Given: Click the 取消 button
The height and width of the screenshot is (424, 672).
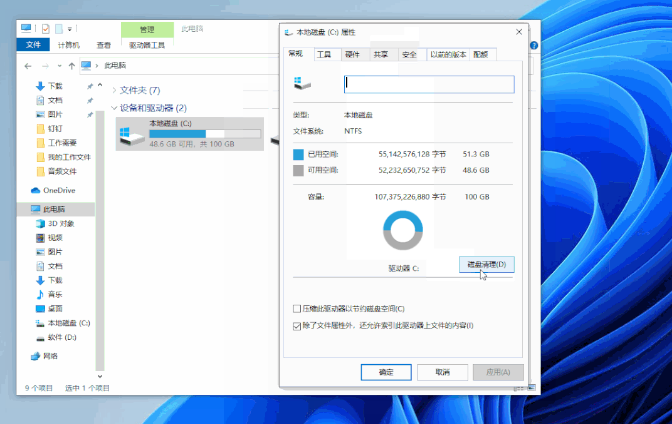Looking at the screenshot, I should click(442, 372).
